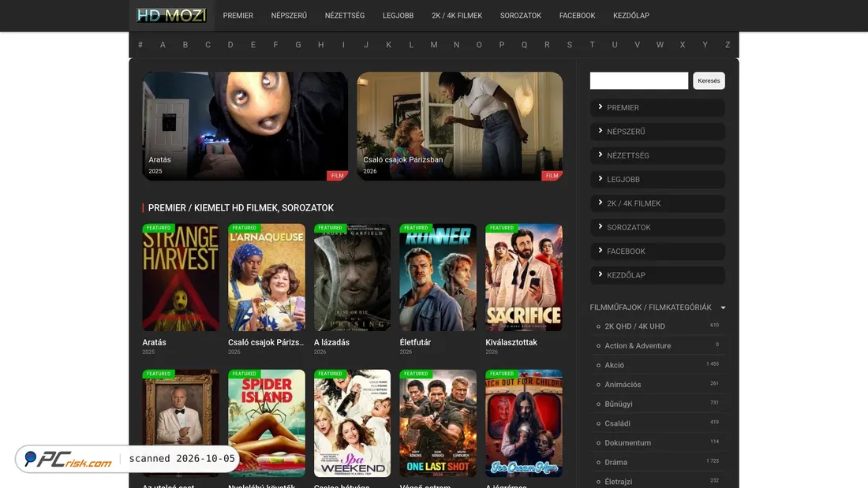The image size is (868, 488).
Task: Select the Dokumentum genre category
Action: click(628, 442)
